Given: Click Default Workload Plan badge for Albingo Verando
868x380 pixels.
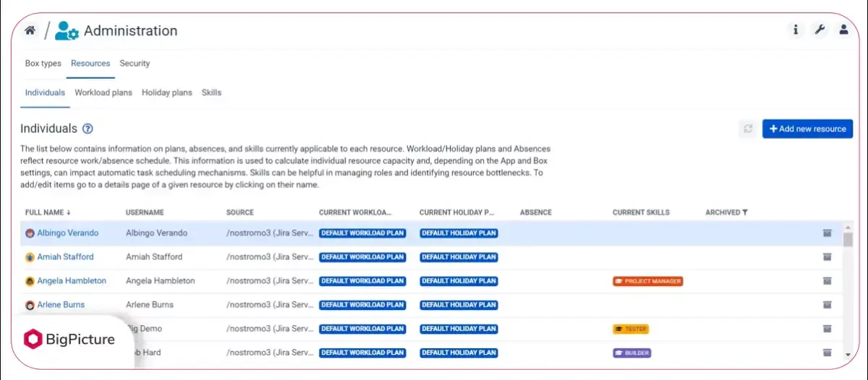Looking at the screenshot, I should point(362,233).
